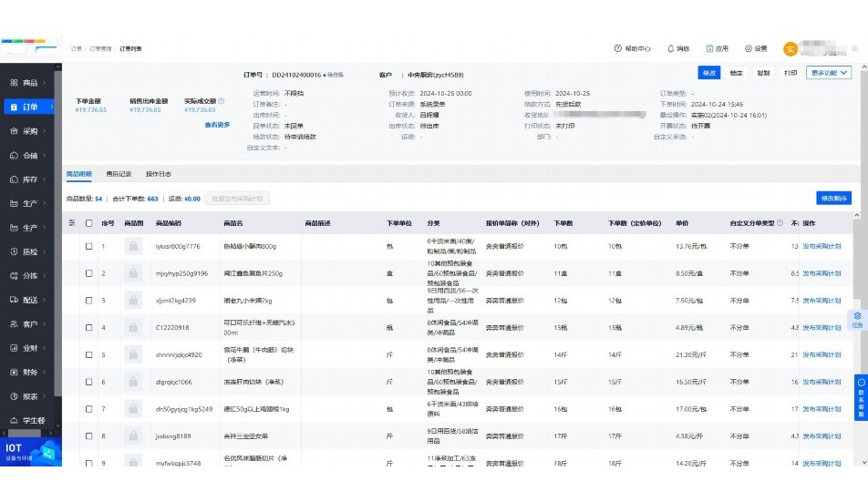Expand the 质检 sidebar menu chevron
This screenshot has height=502, width=868.
tap(46, 251)
